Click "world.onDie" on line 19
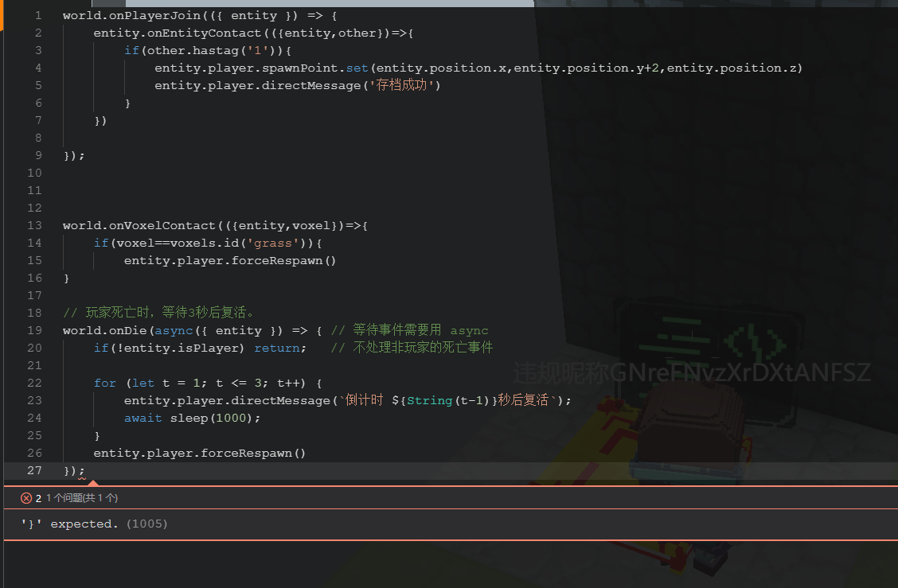 pyautogui.click(x=105, y=330)
